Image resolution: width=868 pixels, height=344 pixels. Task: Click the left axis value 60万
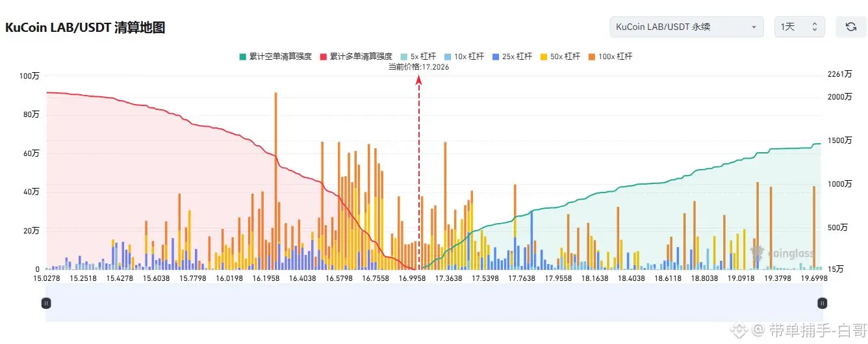click(32, 153)
